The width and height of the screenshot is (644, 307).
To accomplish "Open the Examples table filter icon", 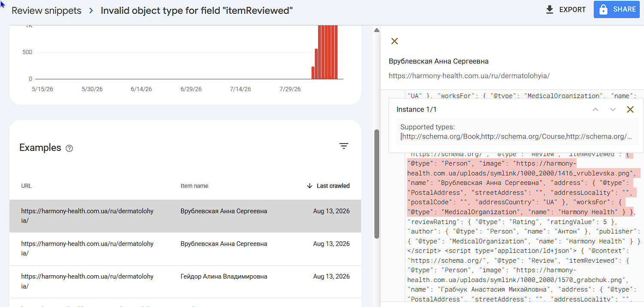I will point(343,146).
